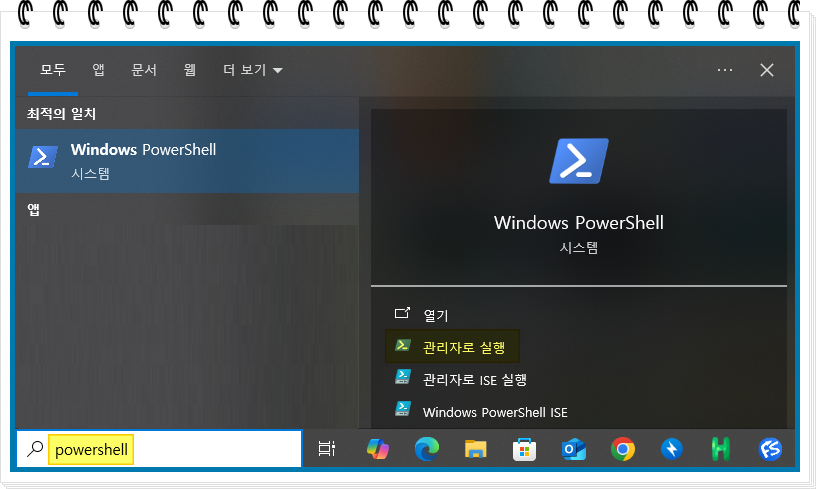Close the search panel with X
This screenshot has height=489, width=816.
[x=767, y=70]
